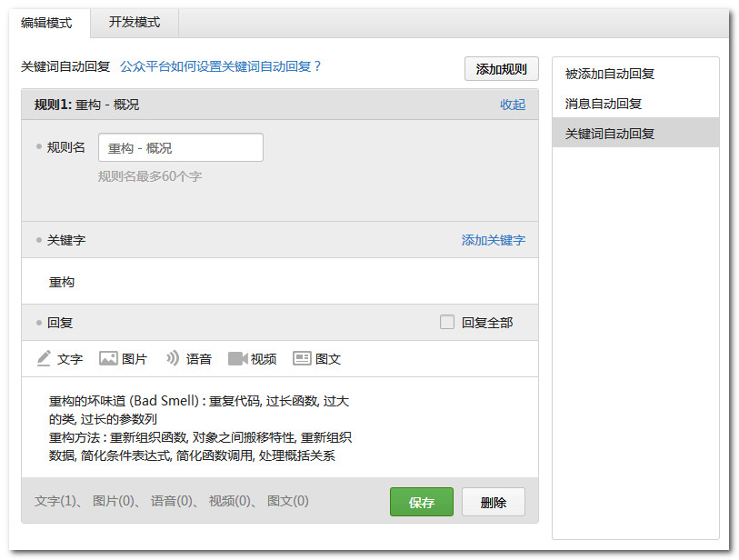739x560 pixels.
Task: Click the rule header 规则1: 重构 - 概况
Action: 86,105
